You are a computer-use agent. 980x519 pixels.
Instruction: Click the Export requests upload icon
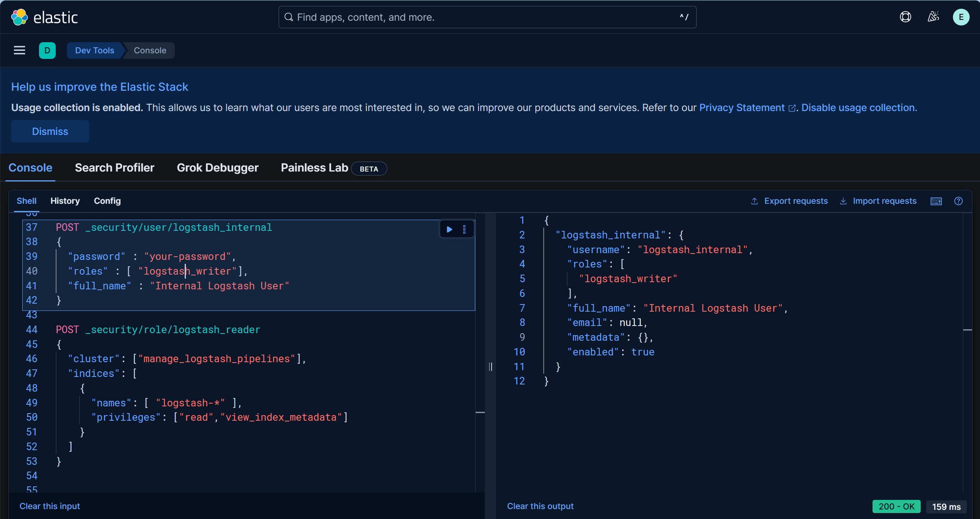click(754, 201)
